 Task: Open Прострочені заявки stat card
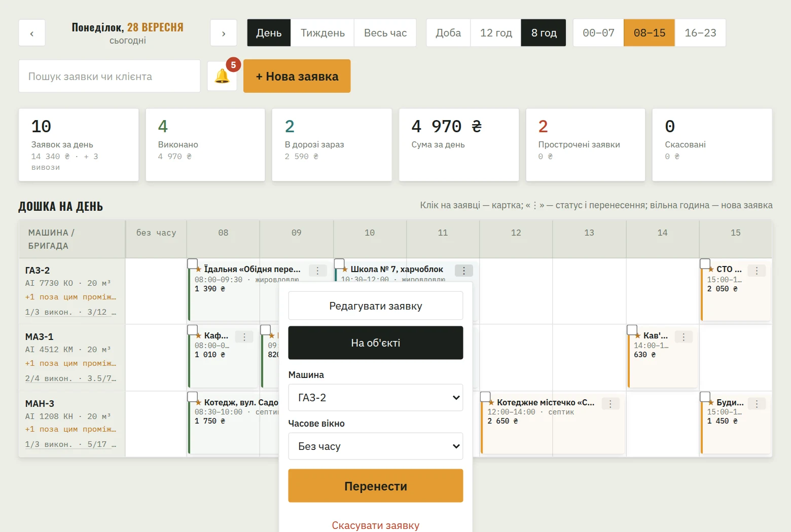click(586, 145)
